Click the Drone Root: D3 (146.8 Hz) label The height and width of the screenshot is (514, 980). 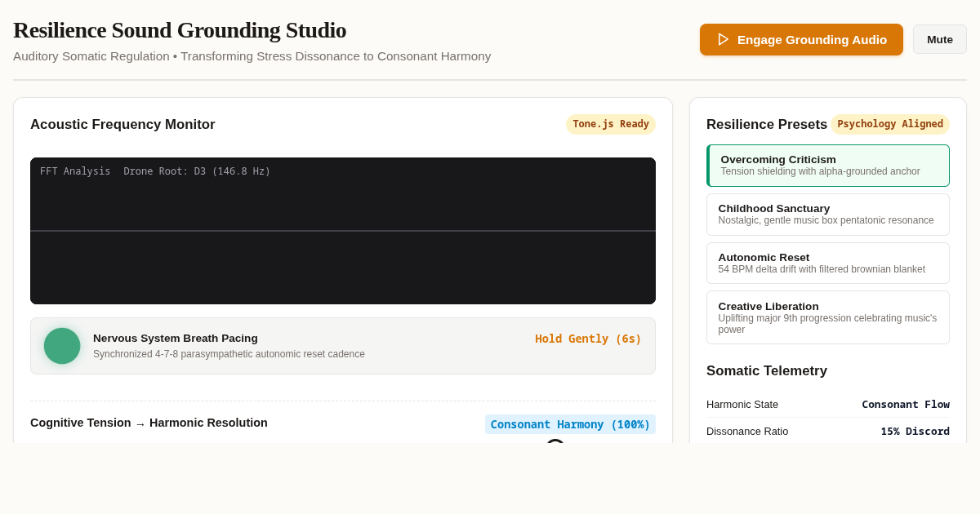tap(197, 171)
